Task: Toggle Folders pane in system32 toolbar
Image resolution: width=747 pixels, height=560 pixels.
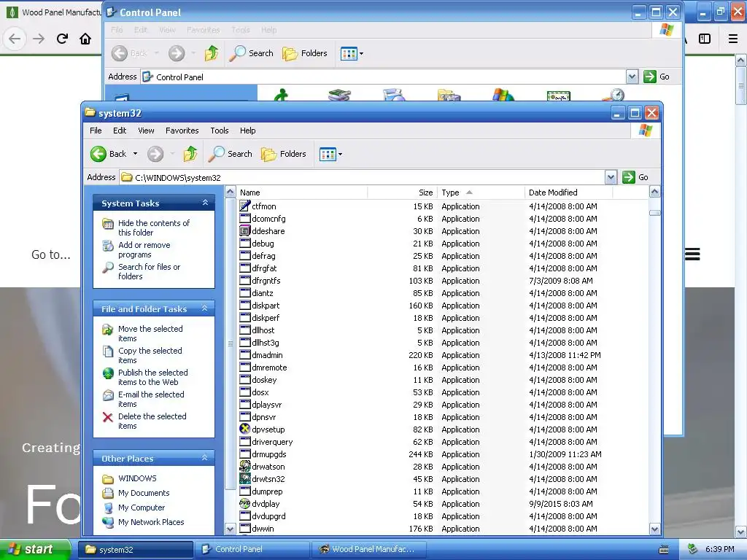Action: click(284, 154)
